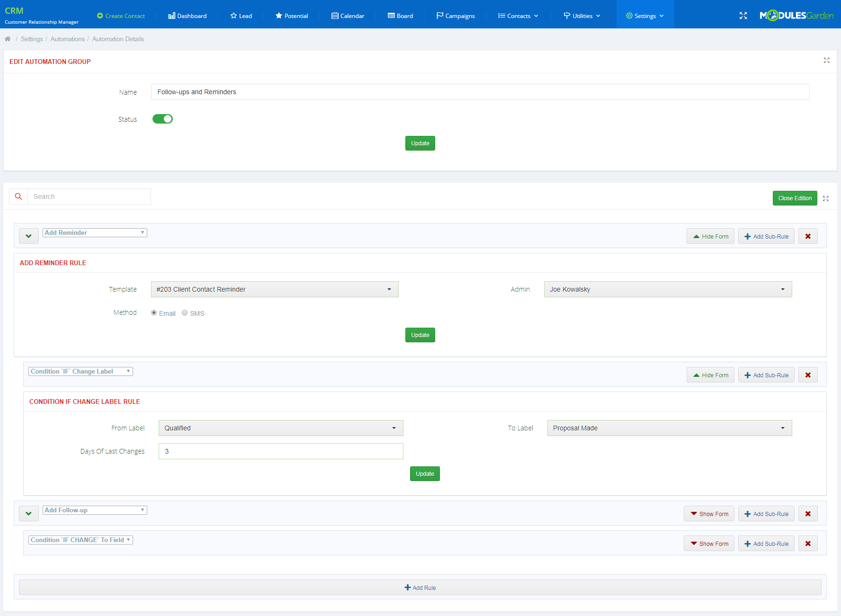Click the Campaigns flag icon
This screenshot has height=616, width=841.
point(440,16)
